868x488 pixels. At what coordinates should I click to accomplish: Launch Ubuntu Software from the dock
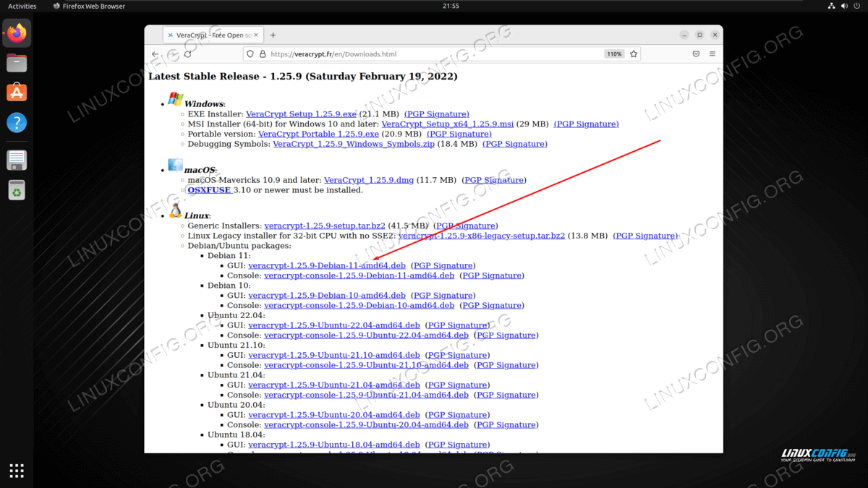coord(17,93)
